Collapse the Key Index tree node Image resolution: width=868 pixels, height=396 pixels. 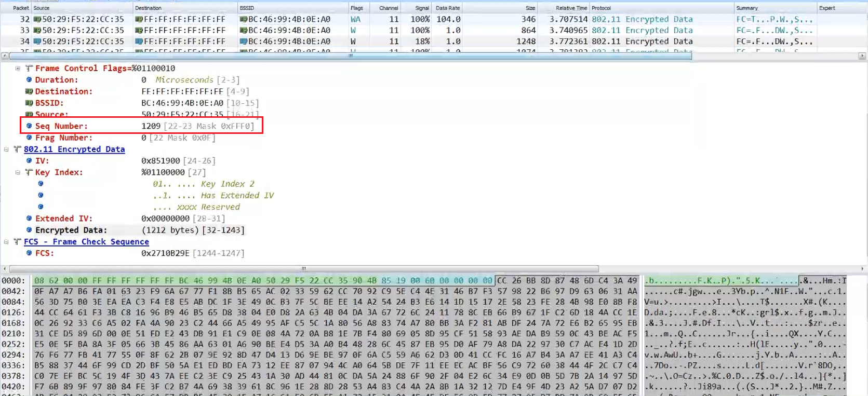coord(18,172)
